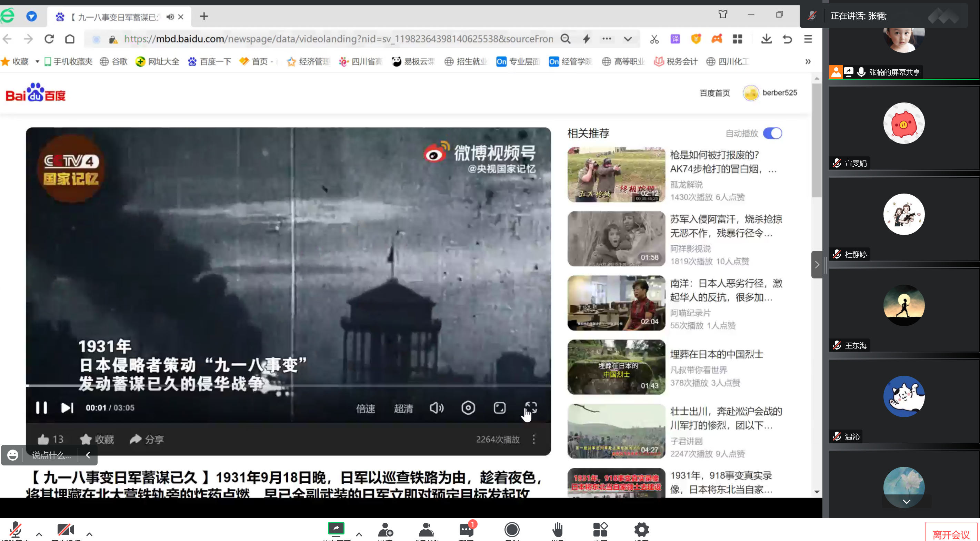The height and width of the screenshot is (541, 980).
Task: Click the raise hand icon
Action: pos(557,529)
